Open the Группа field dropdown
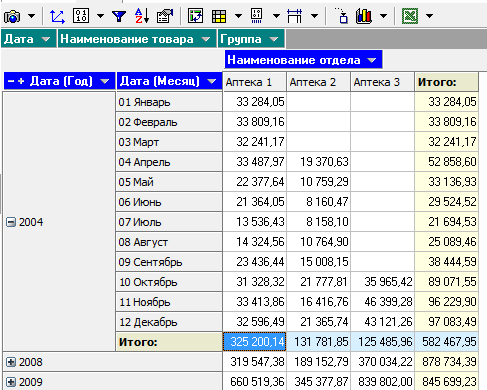Image resolution: width=487 pixels, height=390 pixels. click(274, 39)
